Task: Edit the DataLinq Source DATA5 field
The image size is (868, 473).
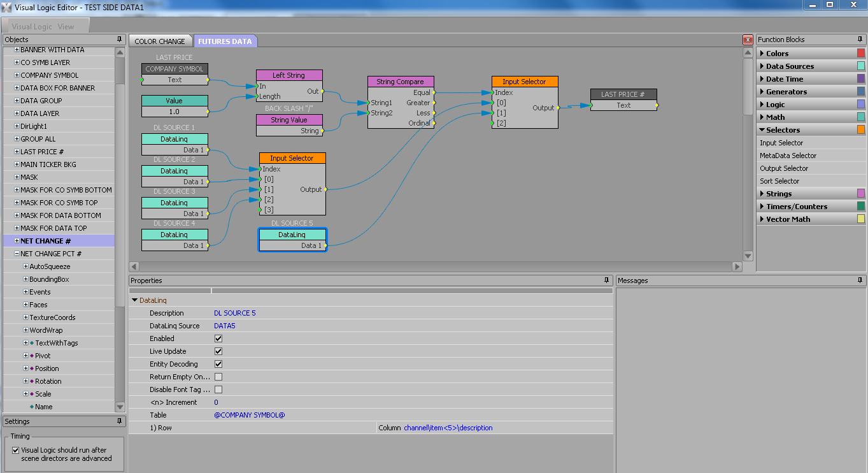Action: (x=224, y=326)
